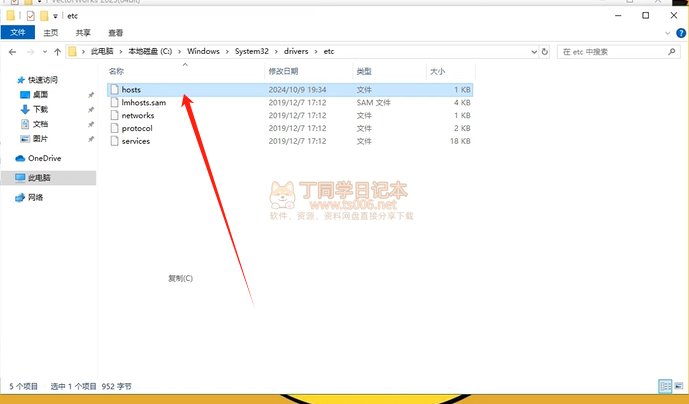Click the SAM 文件 type cell
Viewport: 689px width, 404px height.
[x=374, y=102]
